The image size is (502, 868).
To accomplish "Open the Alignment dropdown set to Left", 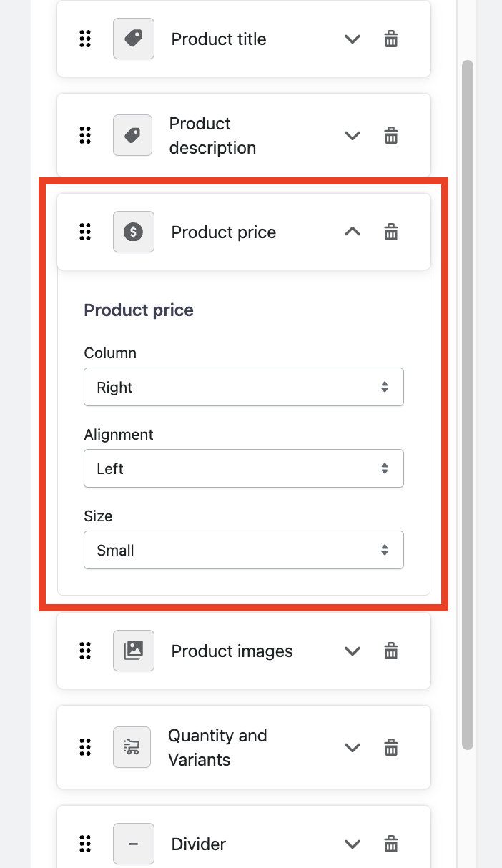I will point(244,468).
